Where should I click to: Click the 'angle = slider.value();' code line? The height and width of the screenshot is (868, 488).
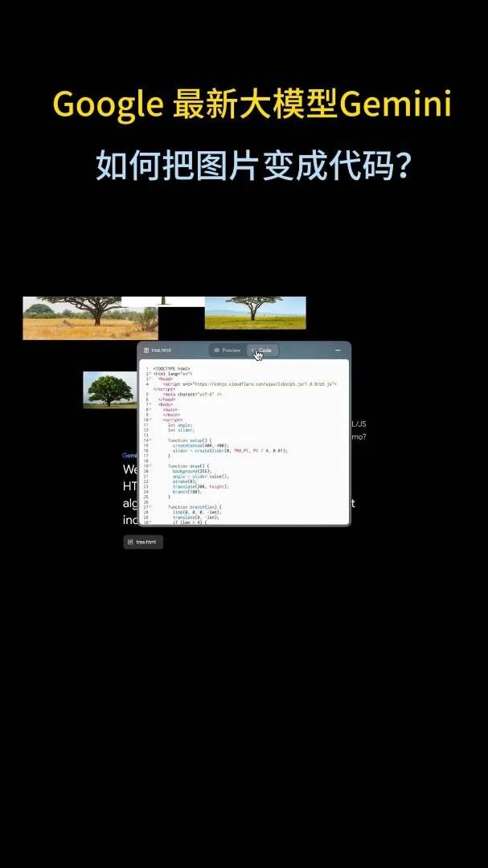point(200,476)
